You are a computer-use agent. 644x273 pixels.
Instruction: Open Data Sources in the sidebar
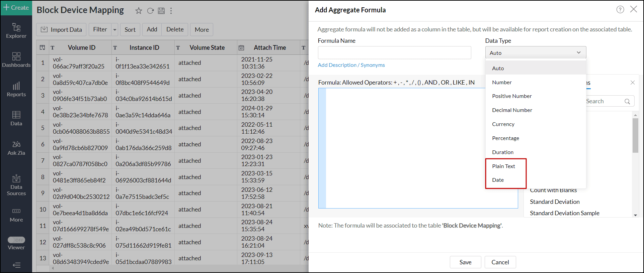(x=16, y=179)
